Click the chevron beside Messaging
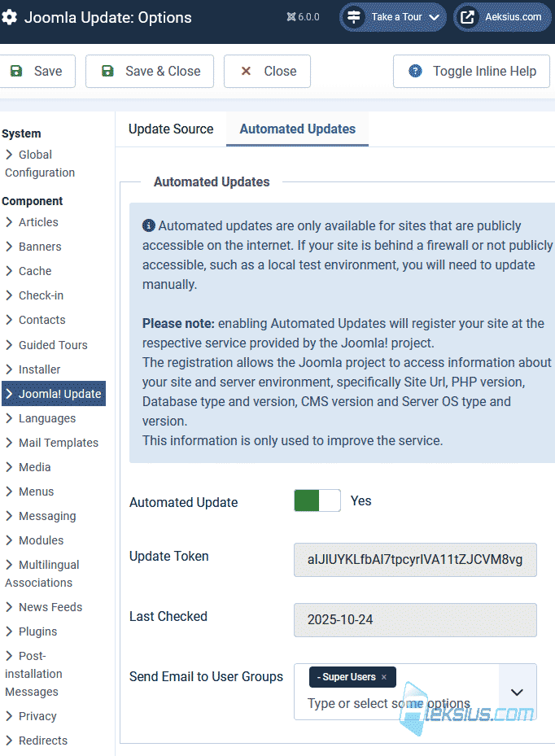This screenshot has width=555, height=756. [9, 516]
